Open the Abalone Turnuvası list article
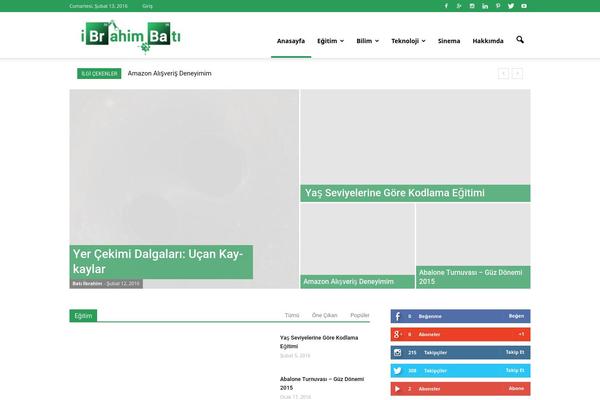600x400 pixels. pos(322,383)
